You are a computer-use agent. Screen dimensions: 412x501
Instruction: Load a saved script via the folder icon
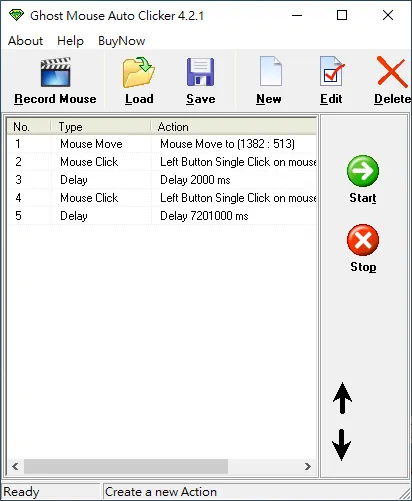[x=139, y=72]
